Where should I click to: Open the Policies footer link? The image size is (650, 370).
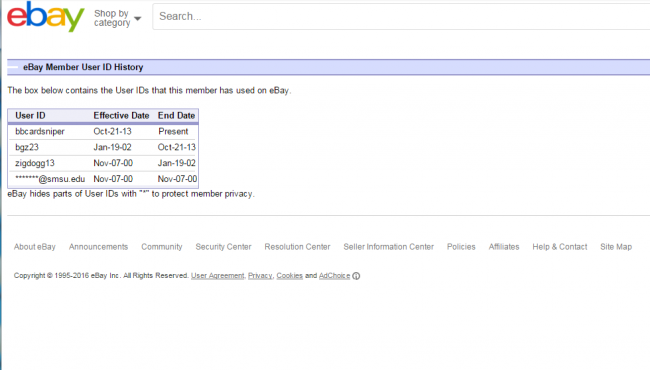[x=461, y=247]
